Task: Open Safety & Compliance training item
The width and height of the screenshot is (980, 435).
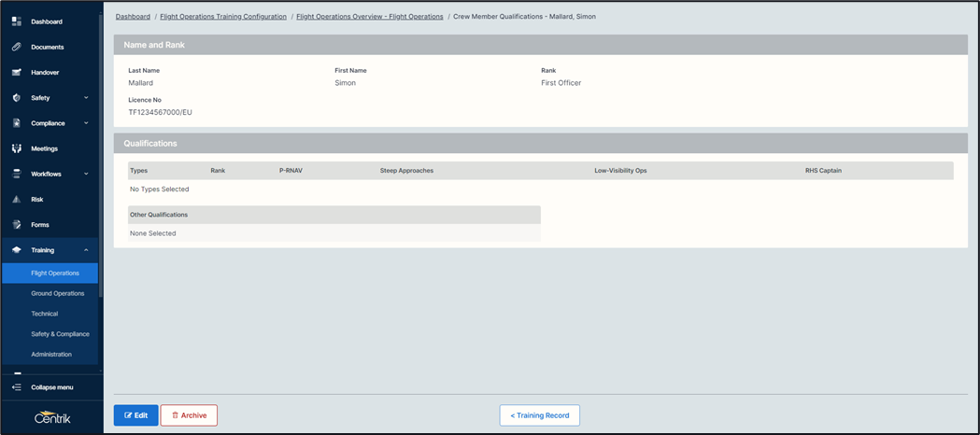Action: click(x=60, y=334)
